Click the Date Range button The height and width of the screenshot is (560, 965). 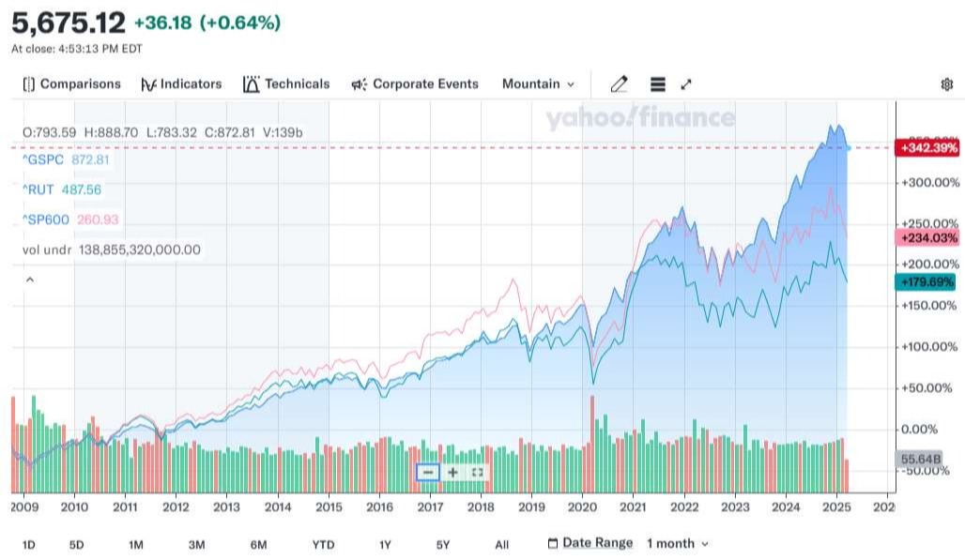[590, 543]
